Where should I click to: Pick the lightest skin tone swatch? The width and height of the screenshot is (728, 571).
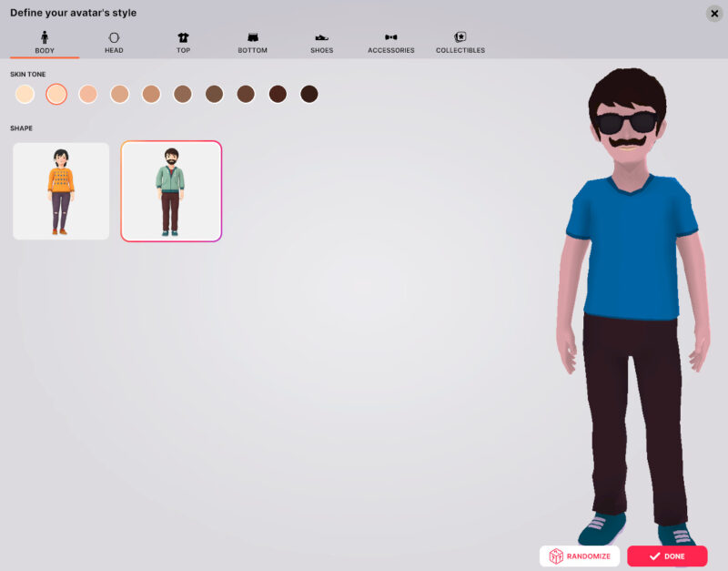(25, 94)
